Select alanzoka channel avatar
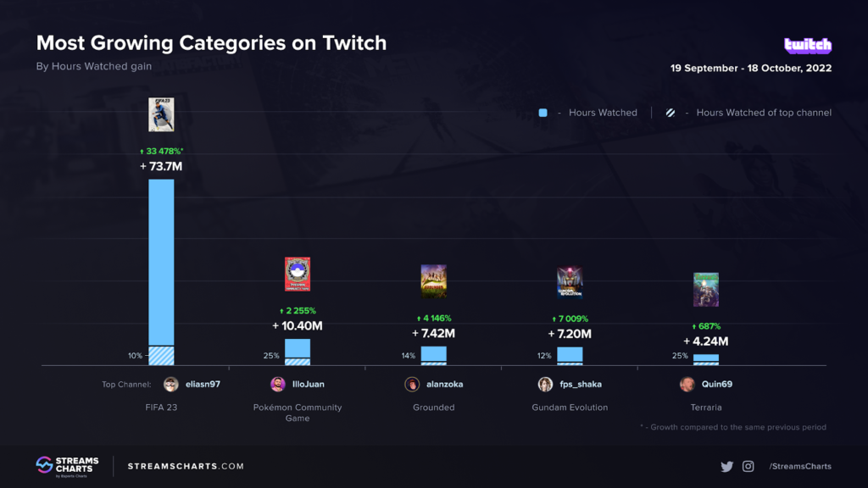Screen dimensions: 868x488 pos(412,384)
